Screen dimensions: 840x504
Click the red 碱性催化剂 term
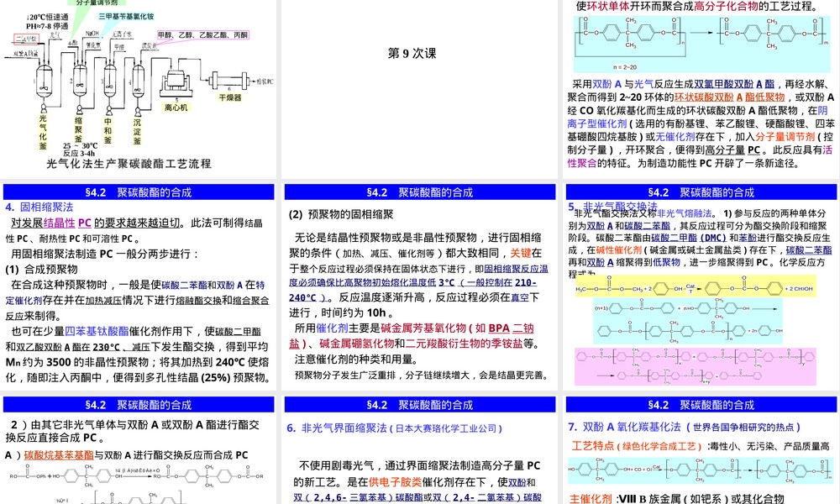(x=619, y=250)
